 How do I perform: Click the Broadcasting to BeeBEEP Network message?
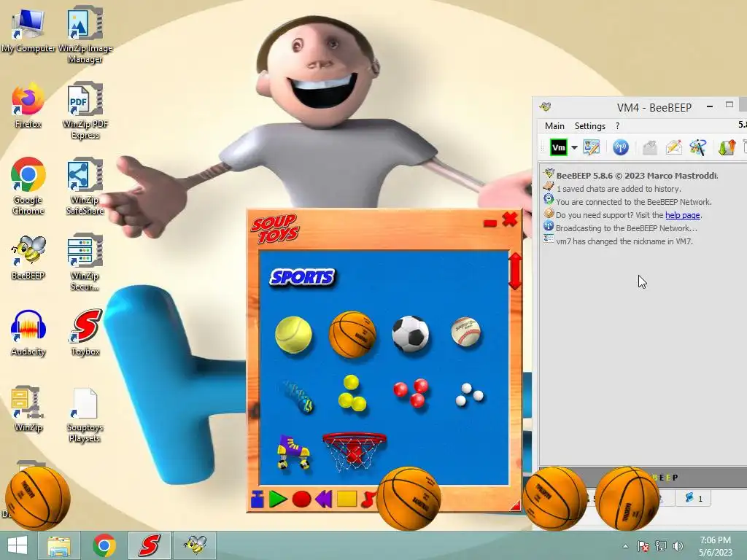pos(627,228)
